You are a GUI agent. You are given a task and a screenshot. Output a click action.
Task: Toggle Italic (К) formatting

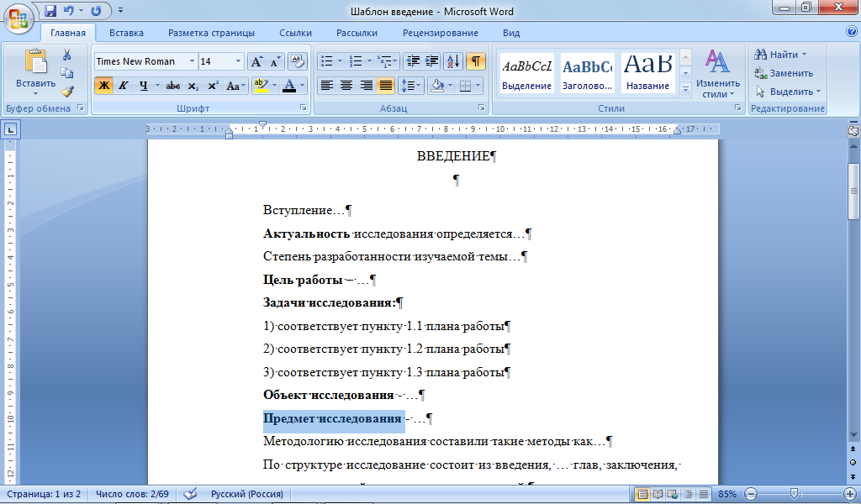124,86
